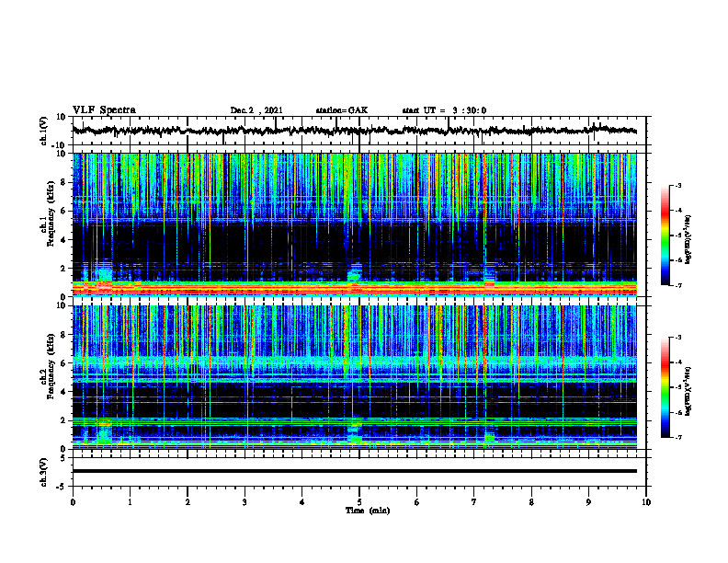Select the "Dec. 2 , 2021" date text
728x563 pixels.
coord(256,110)
